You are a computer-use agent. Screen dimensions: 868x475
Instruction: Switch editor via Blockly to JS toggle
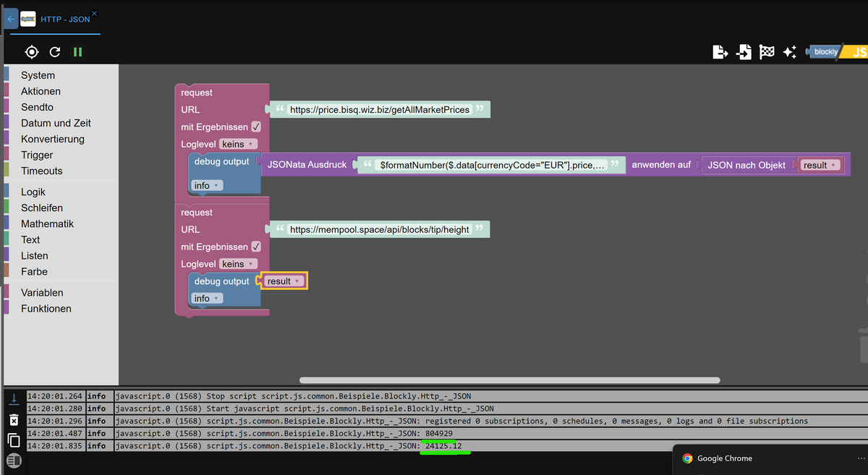(837, 52)
